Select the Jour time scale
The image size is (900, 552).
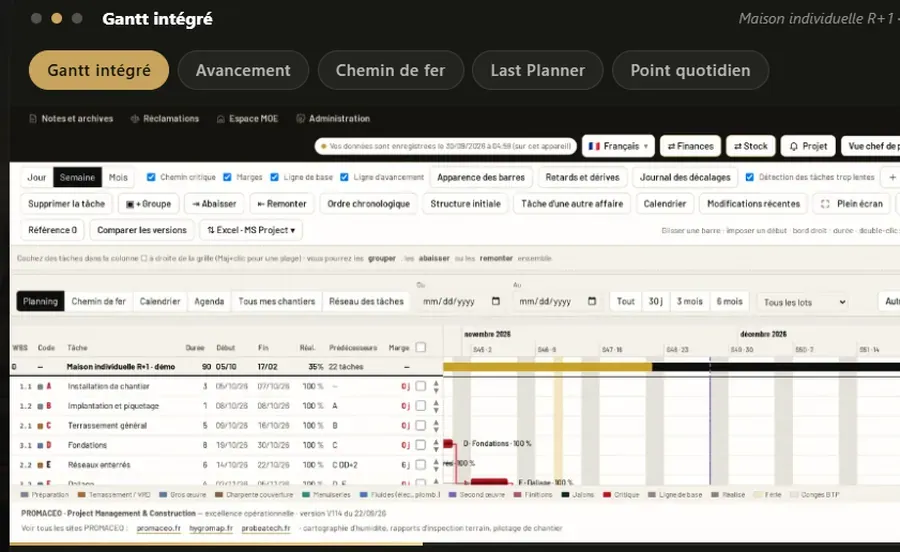(x=37, y=177)
